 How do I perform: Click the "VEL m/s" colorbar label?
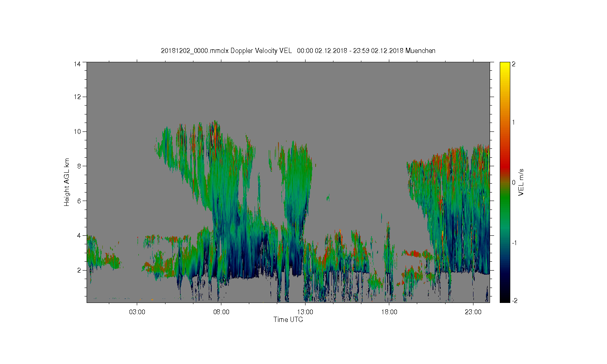pyautogui.click(x=521, y=182)
